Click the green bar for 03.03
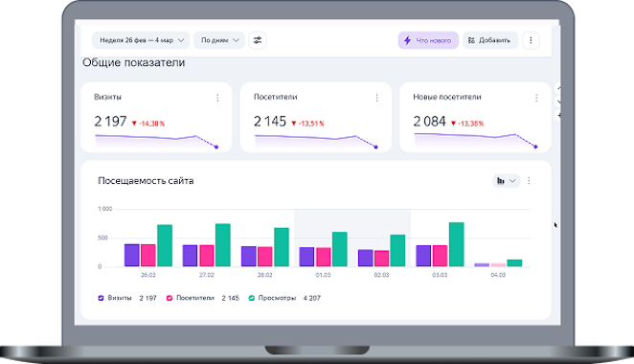Viewport: 634px width, 364px height. 457,244
